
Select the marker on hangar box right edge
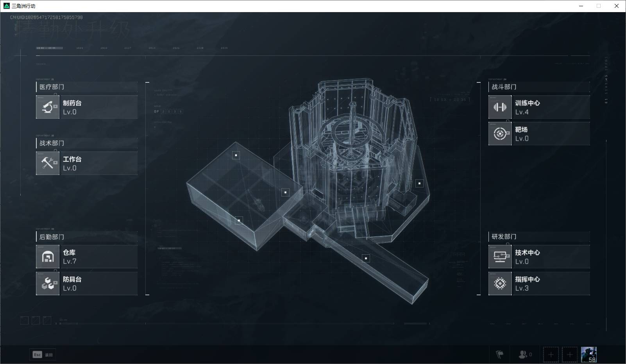tap(285, 192)
